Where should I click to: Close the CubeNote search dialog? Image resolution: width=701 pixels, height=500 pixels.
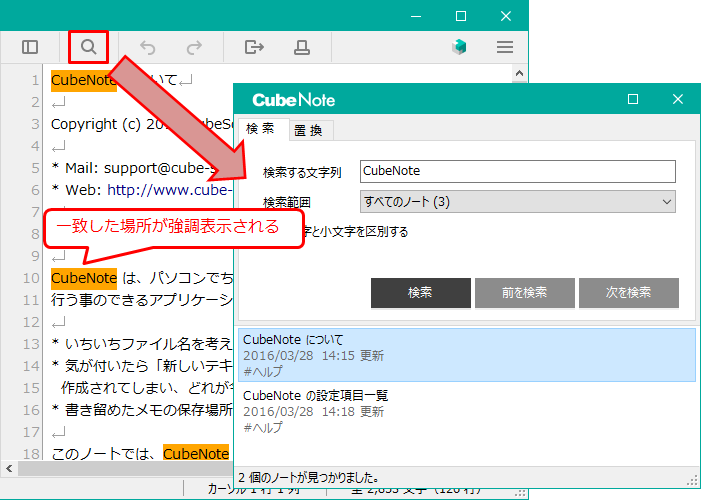(678, 99)
